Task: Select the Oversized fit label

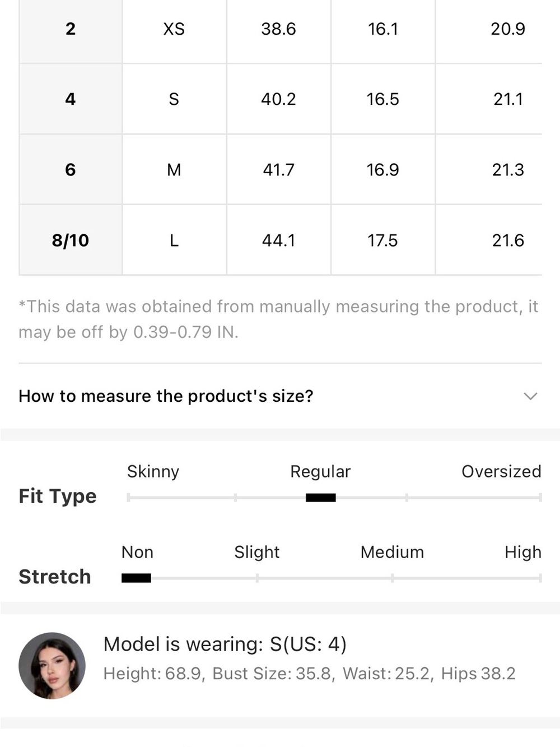Action: click(x=501, y=471)
